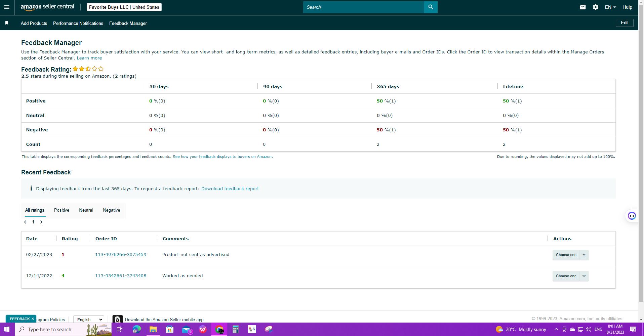Launch Microsoft Edge from taskbar

click(x=136, y=329)
